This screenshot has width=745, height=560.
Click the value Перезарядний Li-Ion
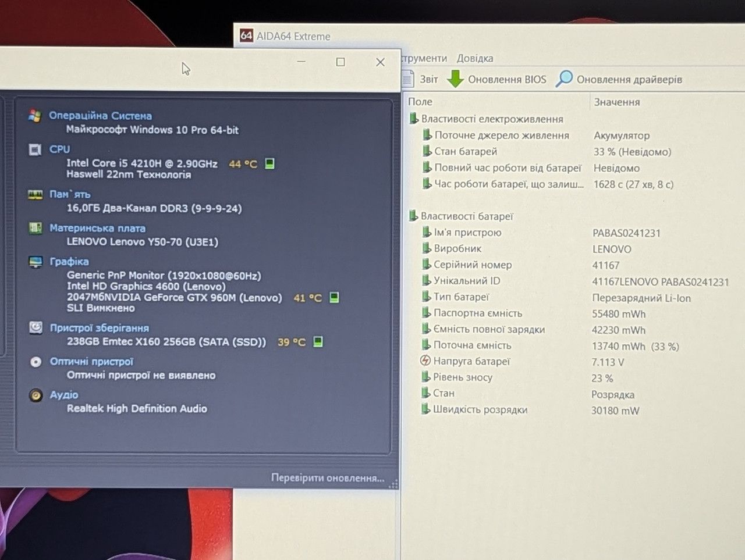[x=641, y=298]
